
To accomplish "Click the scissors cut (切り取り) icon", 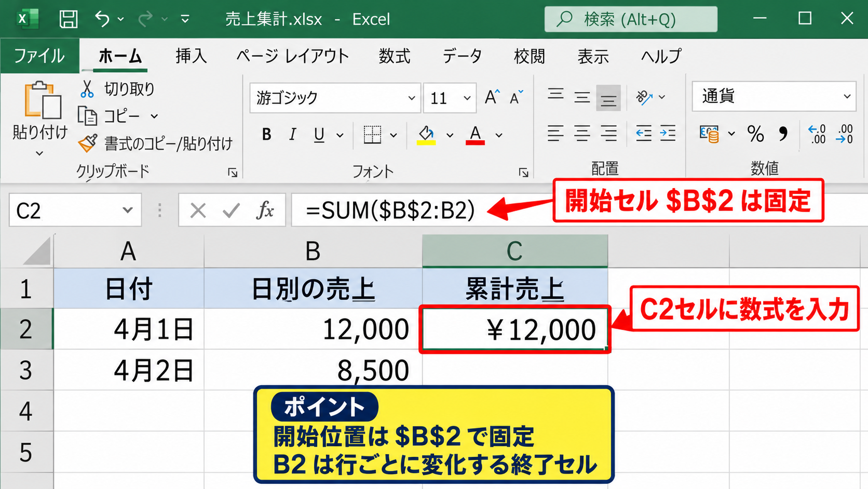I will click(x=87, y=89).
